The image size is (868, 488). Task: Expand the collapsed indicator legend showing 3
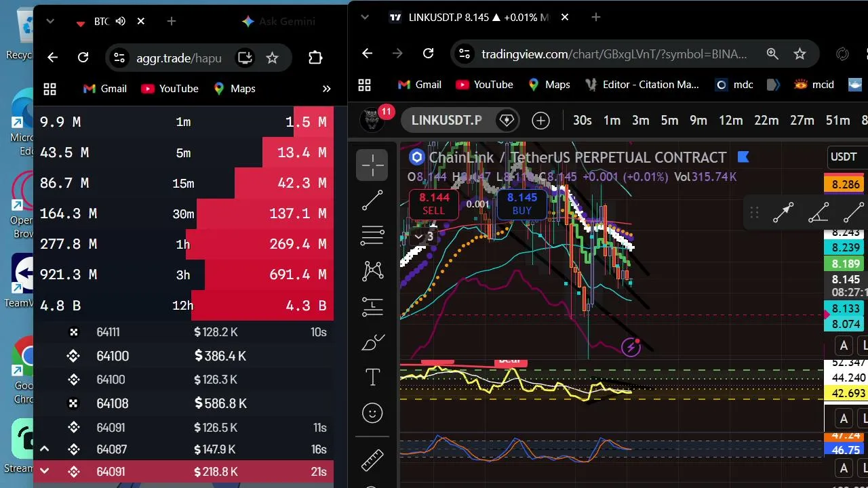point(425,237)
